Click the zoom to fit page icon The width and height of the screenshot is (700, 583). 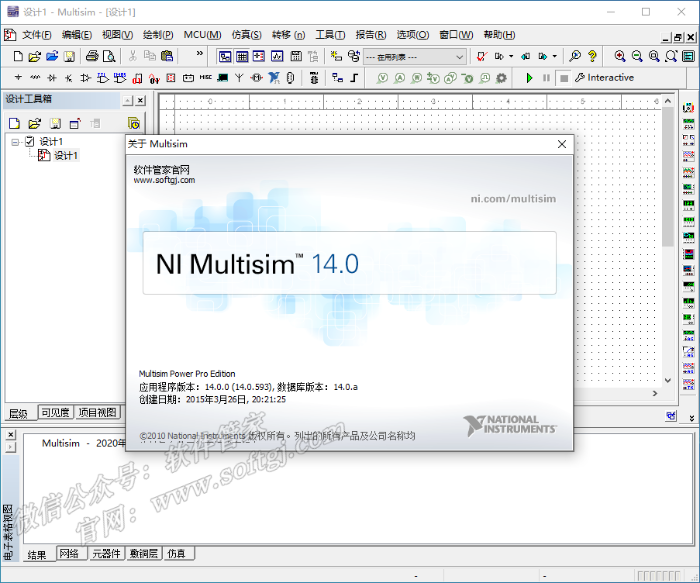click(x=671, y=56)
